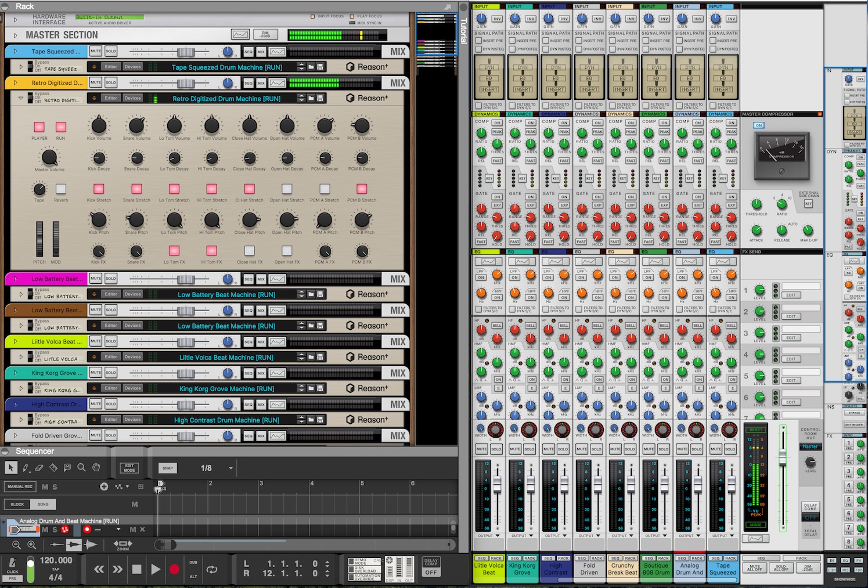This screenshot has width=868, height=588.
Task: Click the Zoom to fit icon
Action: point(123,544)
